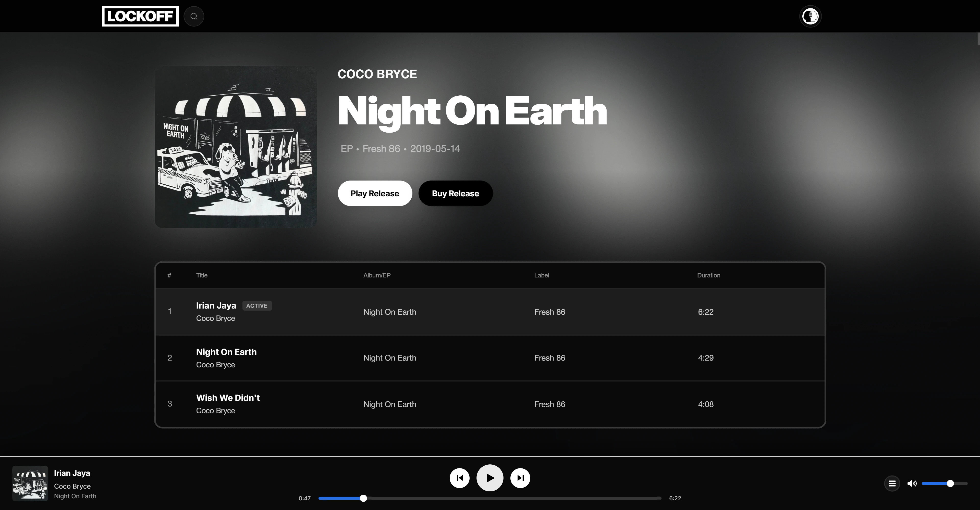Click the 4:29 duration value
Viewport: 980px width, 510px height.
[706, 358]
